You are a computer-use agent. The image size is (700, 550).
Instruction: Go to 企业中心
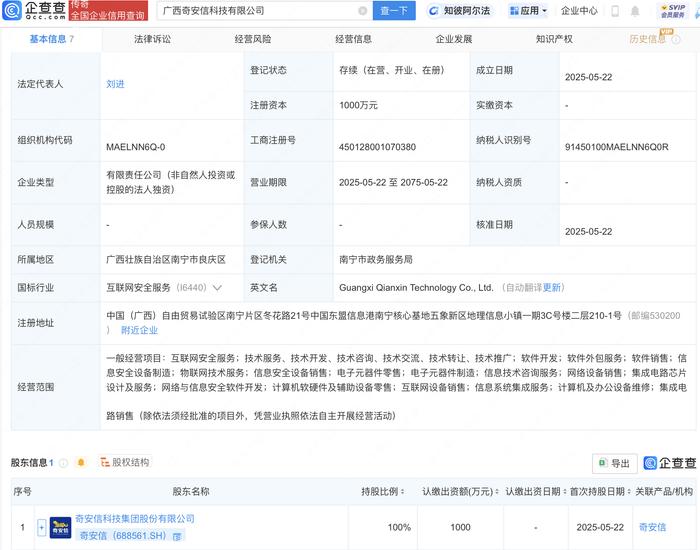click(x=579, y=11)
